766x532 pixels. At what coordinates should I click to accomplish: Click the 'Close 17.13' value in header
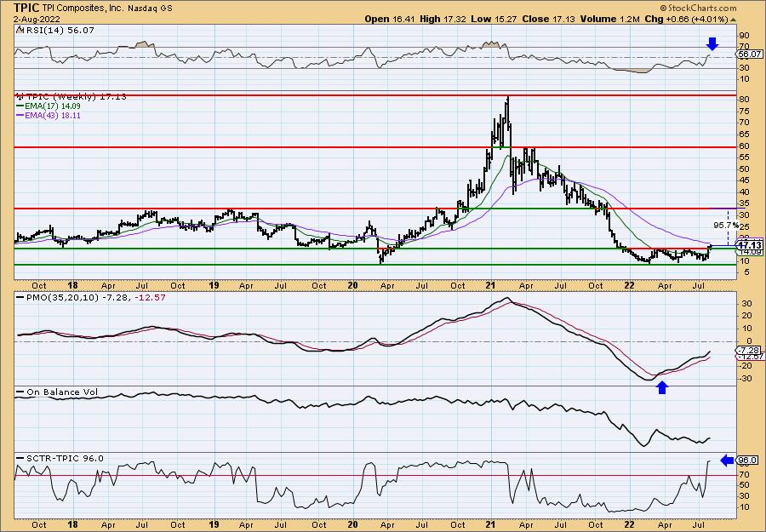click(549, 19)
